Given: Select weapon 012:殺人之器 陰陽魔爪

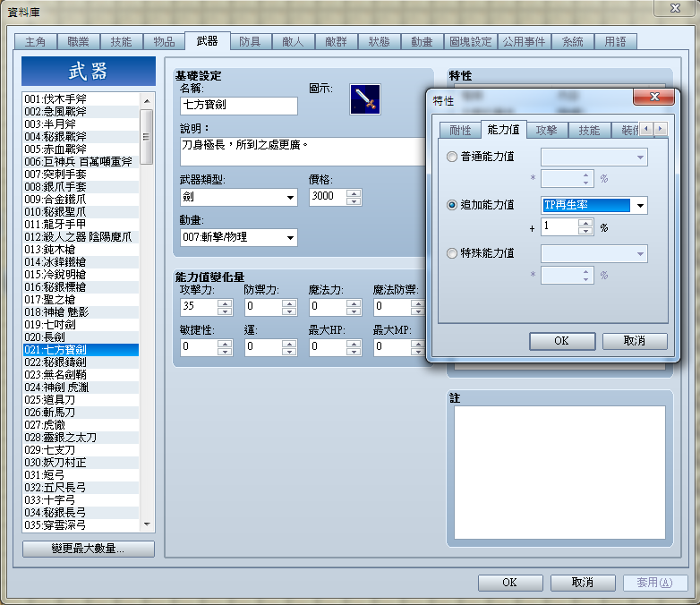Looking at the screenshot, I should (81, 237).
